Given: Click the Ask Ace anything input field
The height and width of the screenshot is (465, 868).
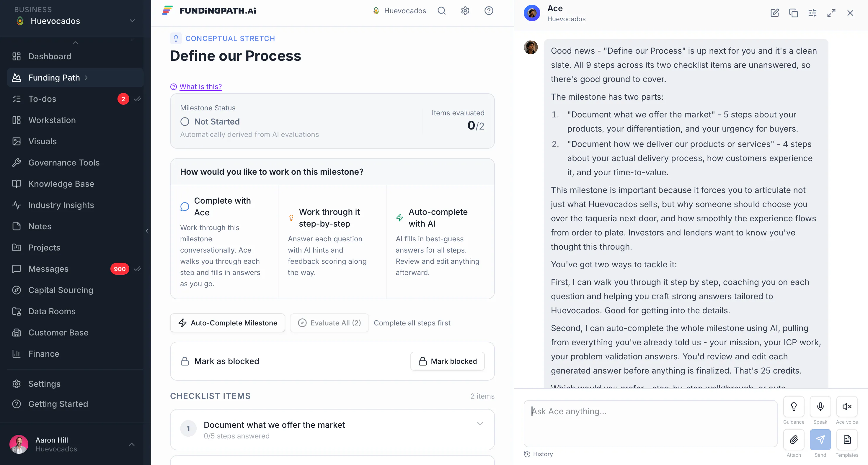Looking at the screenshot, I should click(x=650, y=424).
